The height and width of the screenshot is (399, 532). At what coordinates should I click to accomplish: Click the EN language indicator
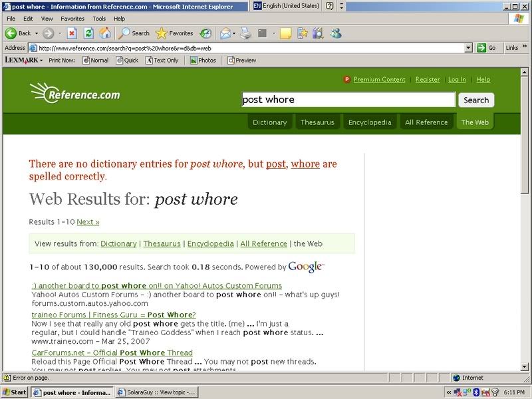pyautogui.click(x=257, y=6)
